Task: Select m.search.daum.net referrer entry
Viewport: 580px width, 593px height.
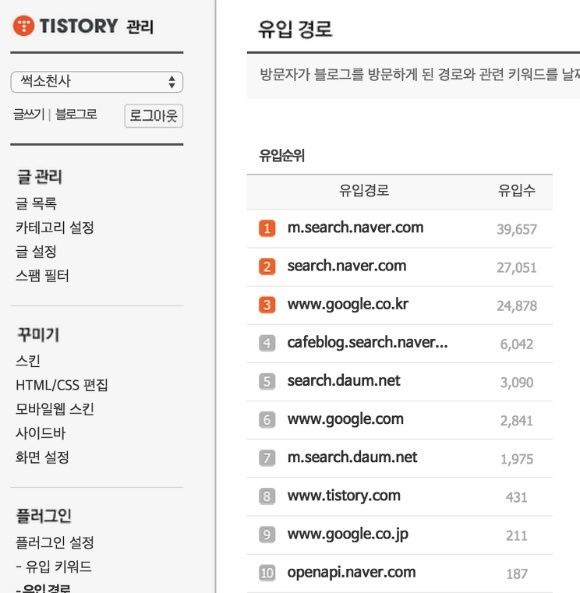Action: (352, 457)
